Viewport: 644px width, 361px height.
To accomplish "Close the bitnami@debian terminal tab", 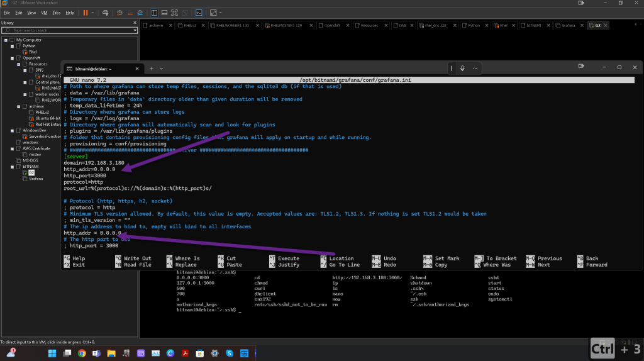I will coord(137,69).
